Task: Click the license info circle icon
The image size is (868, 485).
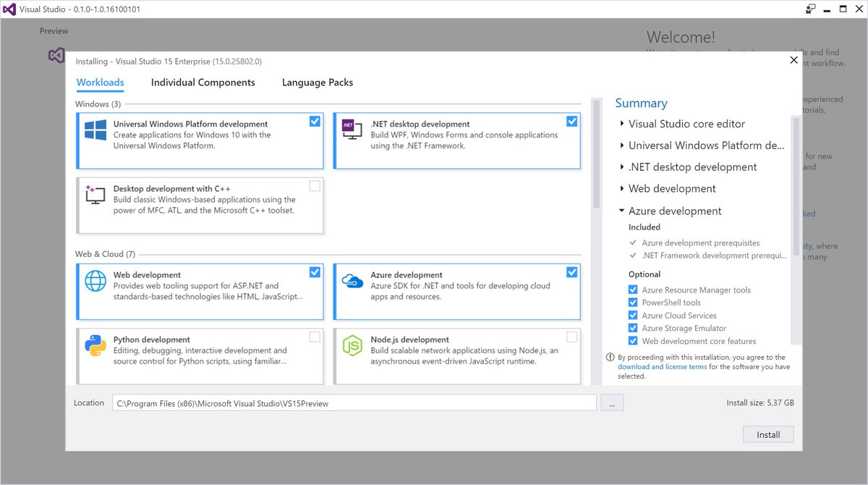Action: tap(610, 357)
